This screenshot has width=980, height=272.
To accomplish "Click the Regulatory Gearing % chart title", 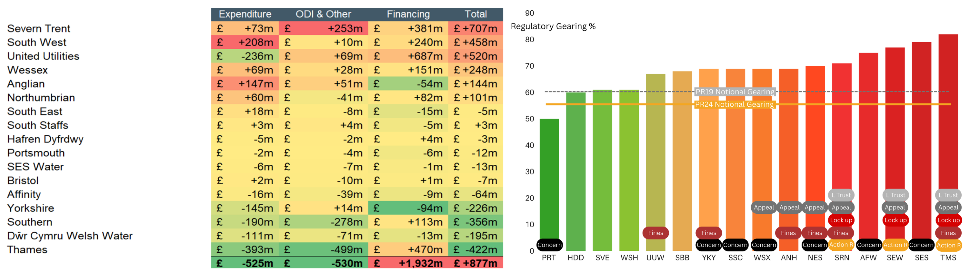I will 553,26.
